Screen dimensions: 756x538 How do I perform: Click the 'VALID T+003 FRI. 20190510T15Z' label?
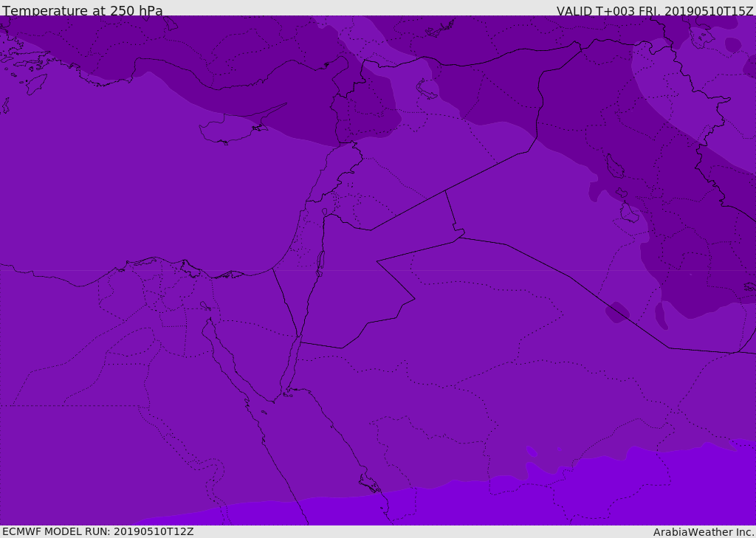pyautogui.click(x=655, y=11)
